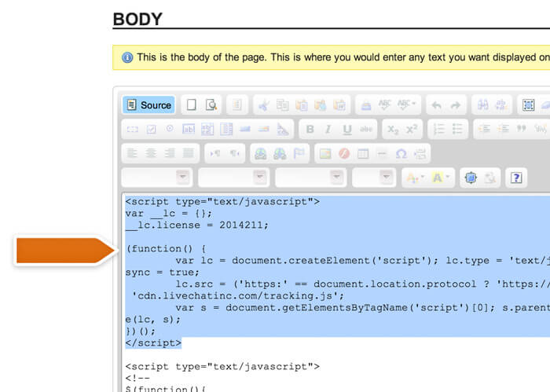Toggle Superscript formatting
This screenshot has height=392, width=550.
tap(412, 130)
